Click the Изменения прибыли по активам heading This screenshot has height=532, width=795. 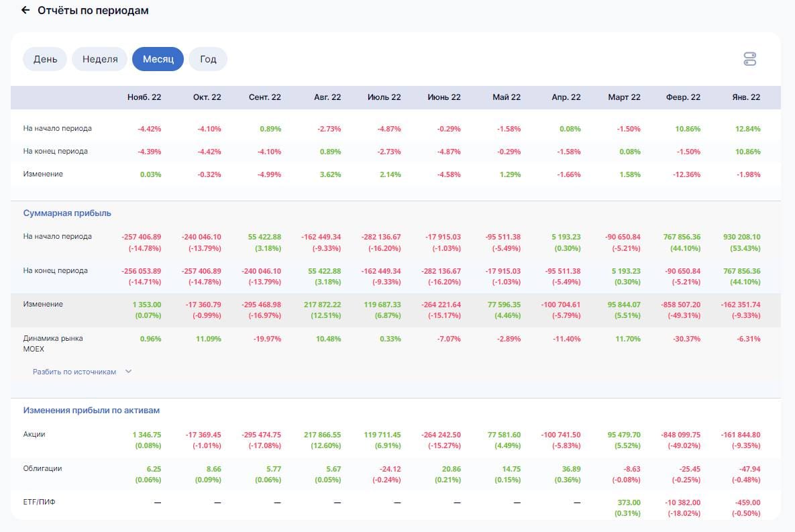[x=91, y=410]
